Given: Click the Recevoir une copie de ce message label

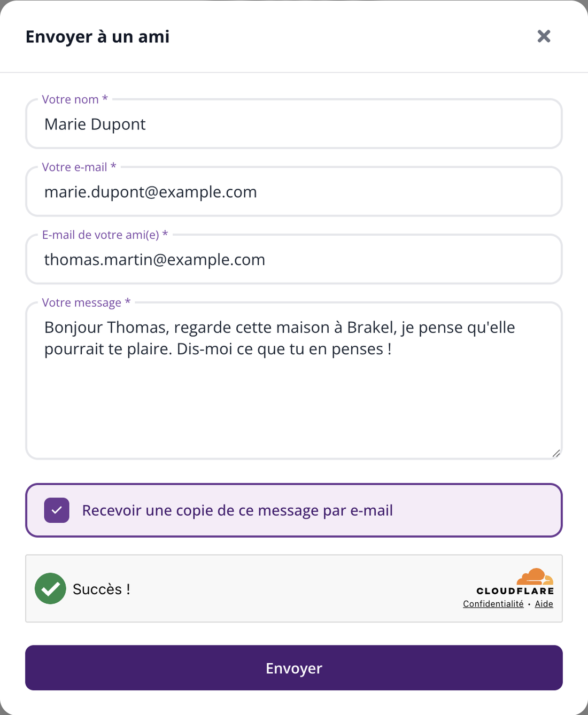Looking at the screenshot, I should [x=237, y=510].
